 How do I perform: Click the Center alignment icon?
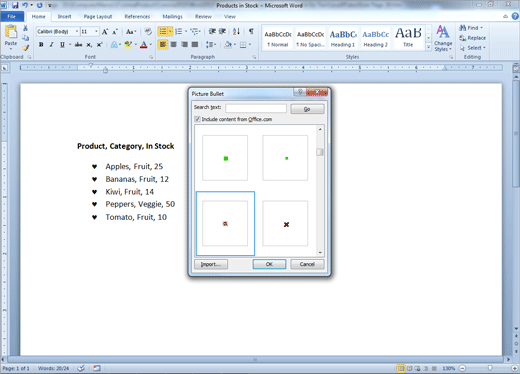[x=173, y=44]
